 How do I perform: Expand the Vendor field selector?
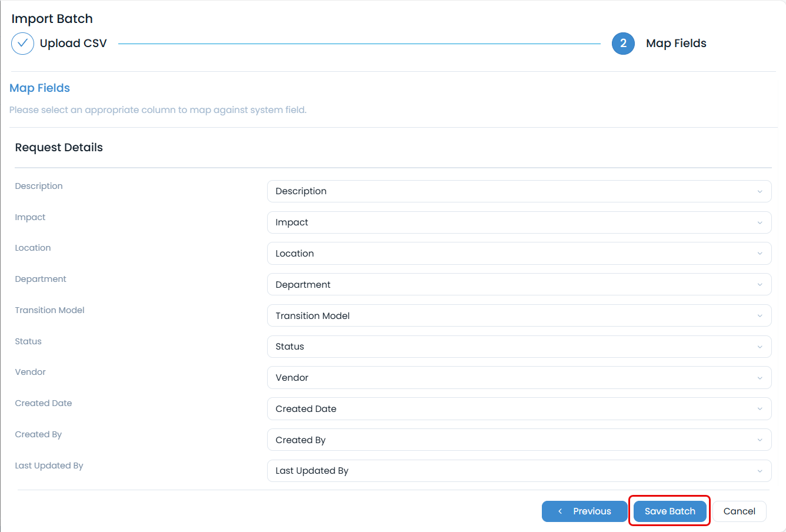tap(519, 377)
